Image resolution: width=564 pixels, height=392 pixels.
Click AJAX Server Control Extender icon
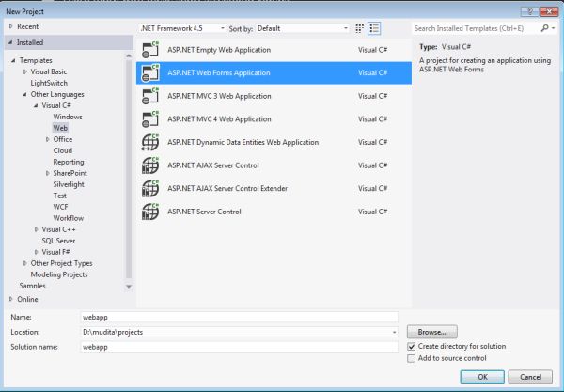tap(150, 188)
